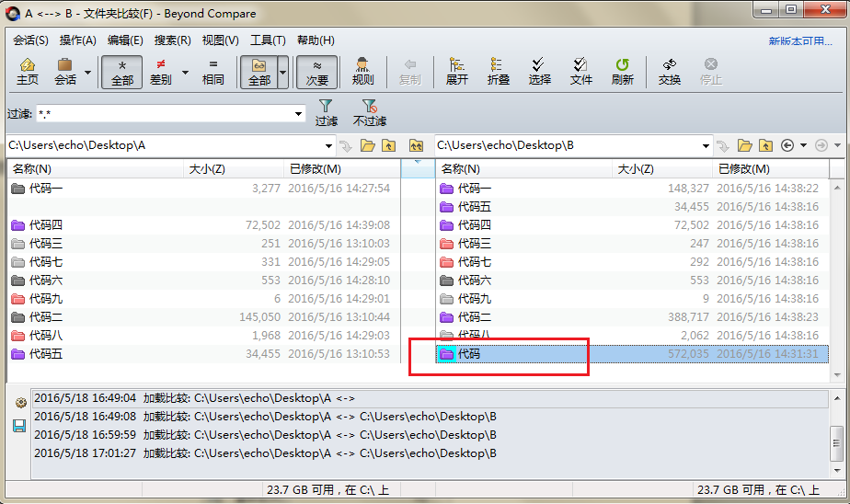
Task: Click the file list scroll down arrow
Action: point(837,375)
